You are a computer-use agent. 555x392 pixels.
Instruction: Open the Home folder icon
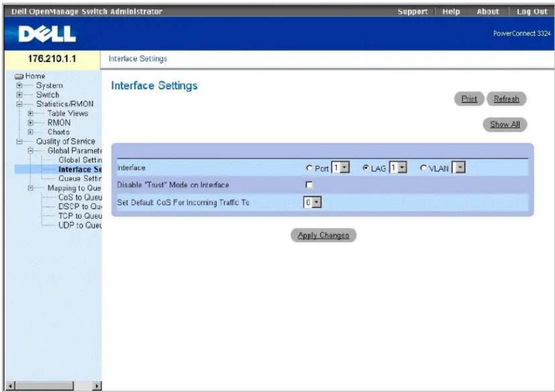[x=19, y=76]
